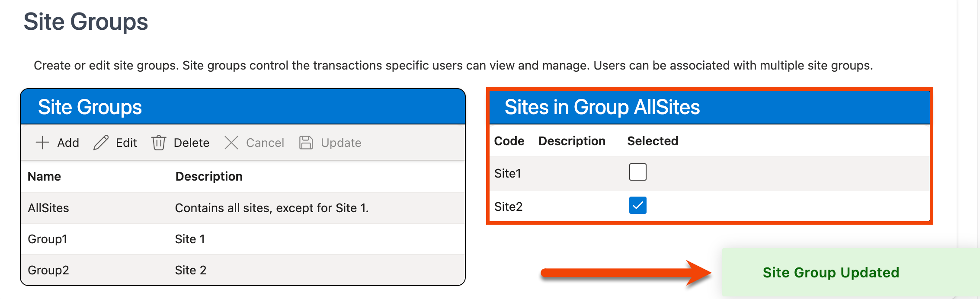Sort by the Name column header
The height and width of the screenshot is (299, 980).
coord(44,176)
